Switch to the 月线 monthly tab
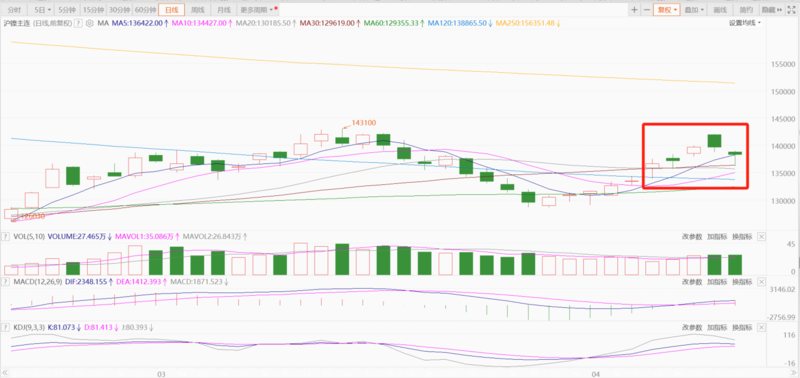This screenshot has width=800, height=378. tap(223, 10)
